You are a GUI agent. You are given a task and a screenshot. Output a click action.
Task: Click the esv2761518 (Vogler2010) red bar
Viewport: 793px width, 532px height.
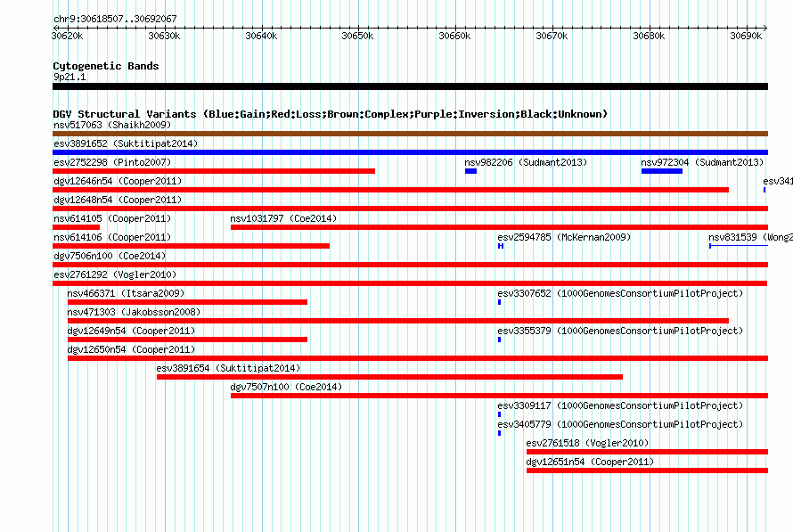[648, 452]
